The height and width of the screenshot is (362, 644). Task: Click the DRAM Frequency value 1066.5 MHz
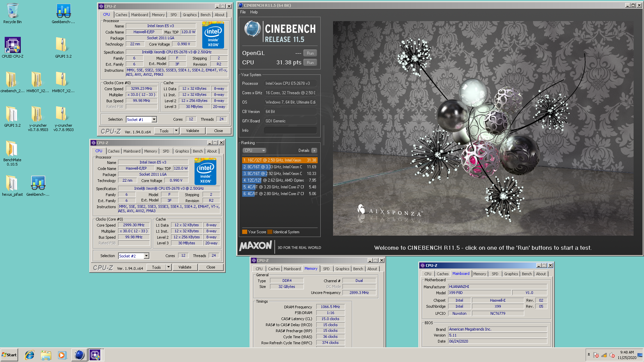tap(330, 307)
